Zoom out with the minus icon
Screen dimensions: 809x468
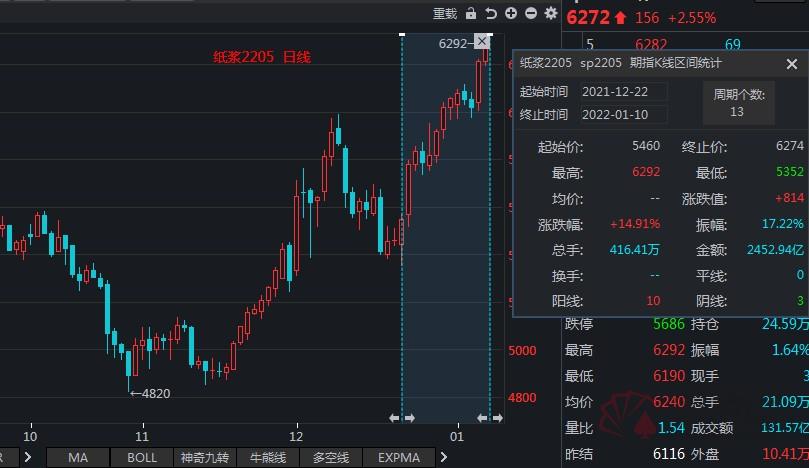[x=531, y=13]
